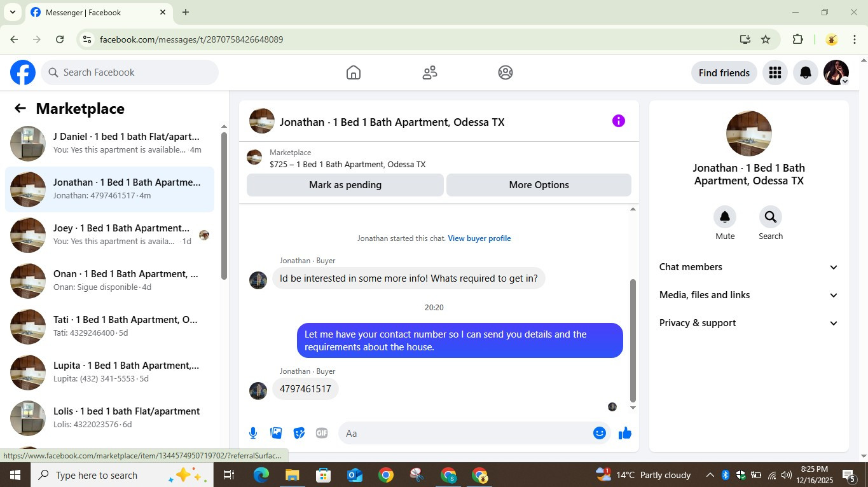The image size is (868, 487).
Task: Go back in browser history
Action: (14, 39)
